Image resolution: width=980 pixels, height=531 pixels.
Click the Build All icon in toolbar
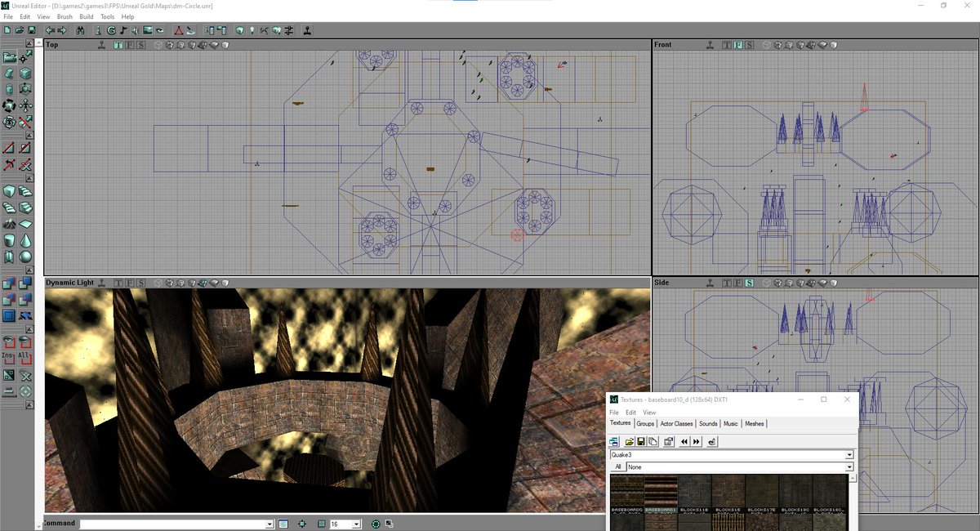point(276,30)
